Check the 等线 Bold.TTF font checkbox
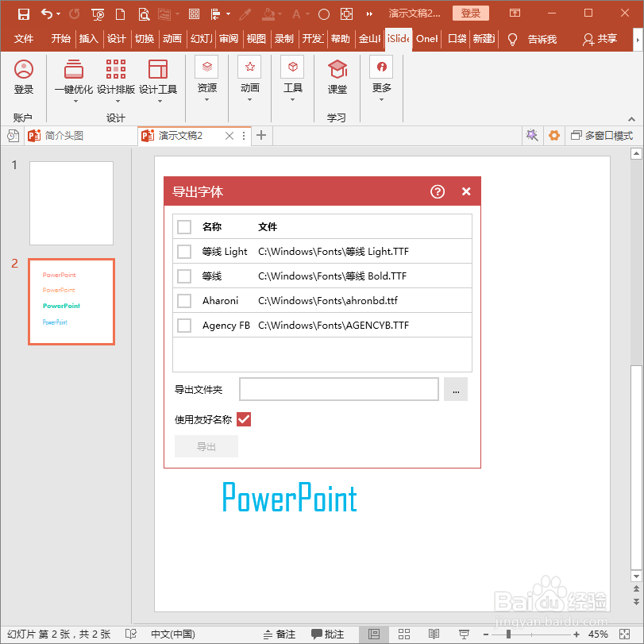This screenshot has width=644, height=644. [184, 276]
